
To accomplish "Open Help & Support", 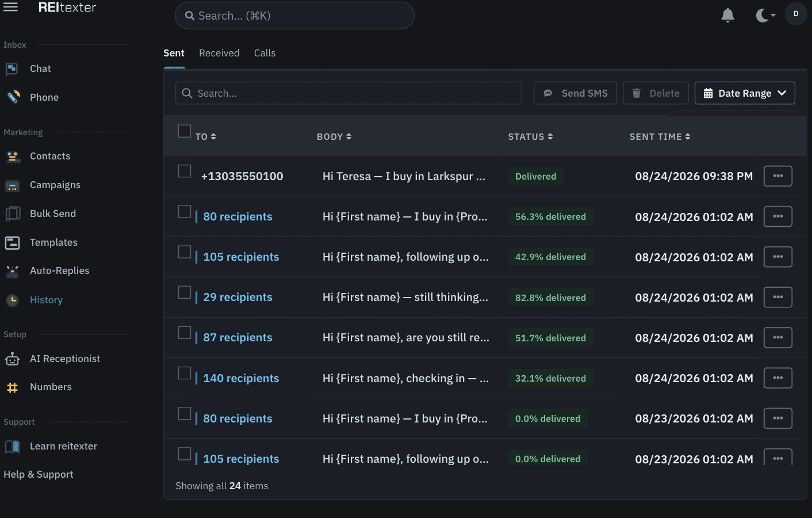I will pos(39,474).
